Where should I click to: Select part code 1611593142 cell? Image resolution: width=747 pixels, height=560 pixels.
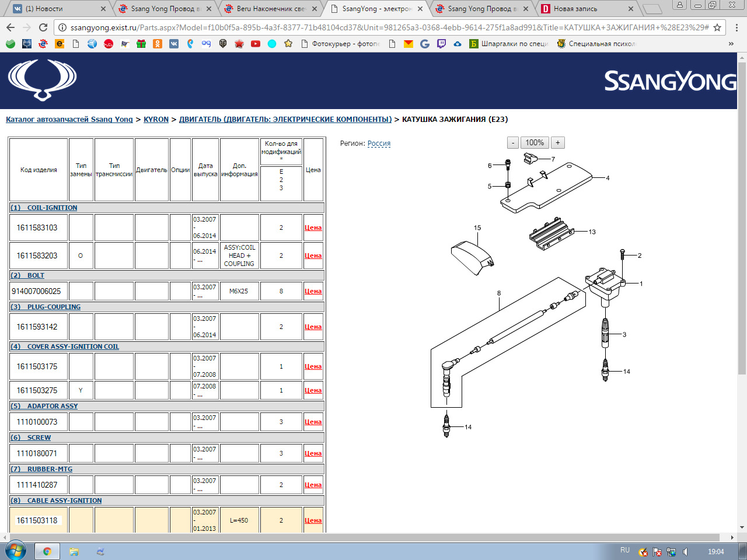point(38,327)
